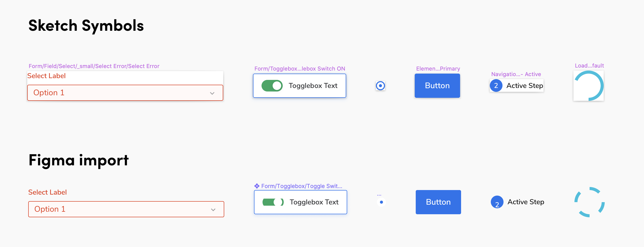644x247 pixels.
Task: Click the step 2 circle in Sketch Symbols
Action: click(496, 86)
